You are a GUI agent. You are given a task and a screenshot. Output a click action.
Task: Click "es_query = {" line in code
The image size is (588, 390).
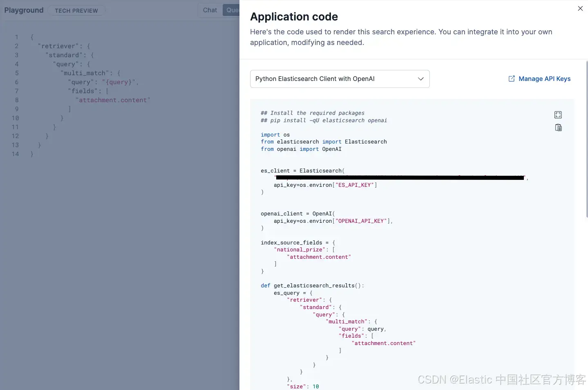293,293
